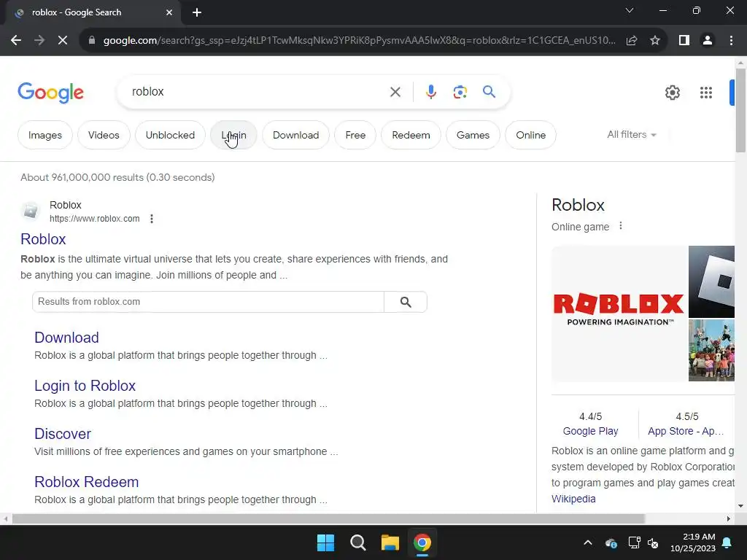Open the Roblox characters thumbnail
This screenshot has height=560, width=747.
pyautogui.click(x=712, y=351)
